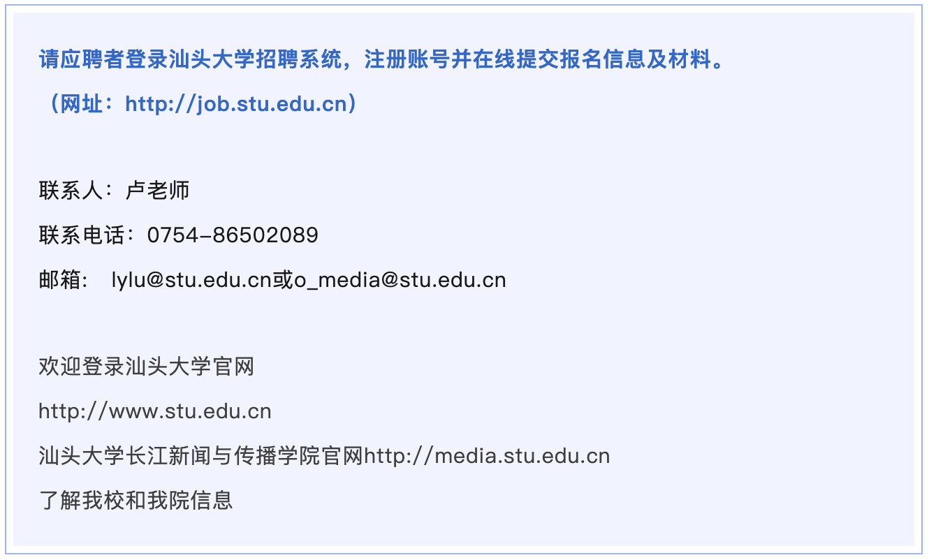This screenshot has height=560, width=929.
Task: Click the contact name 卢老师
Action: click(x=158, y=191)
